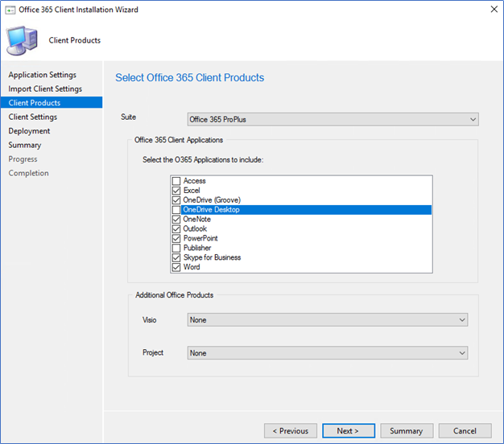Viewport: 504px width, 444px height.
Task: Select Client Products step in sidebar
Action: coord(52,103)
